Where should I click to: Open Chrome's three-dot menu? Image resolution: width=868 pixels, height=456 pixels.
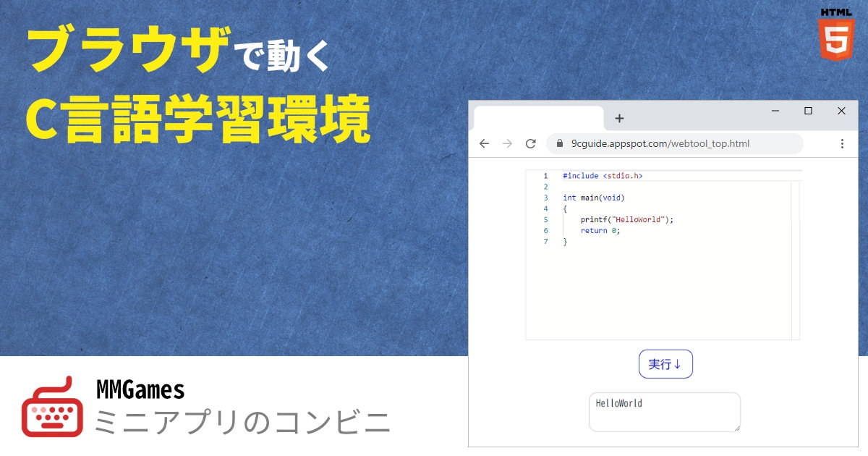(842, 143)
